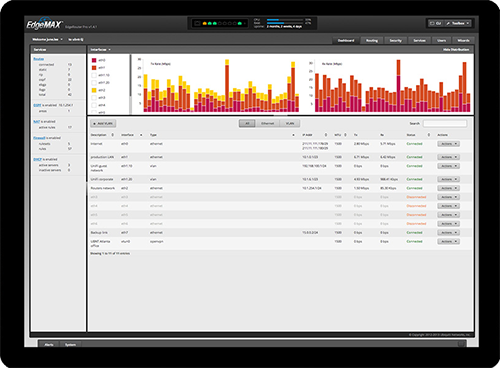The height and width of the screenshot is (368, 500).
Task: Click the interface legend scrollbar
Action: coord(130,77)
